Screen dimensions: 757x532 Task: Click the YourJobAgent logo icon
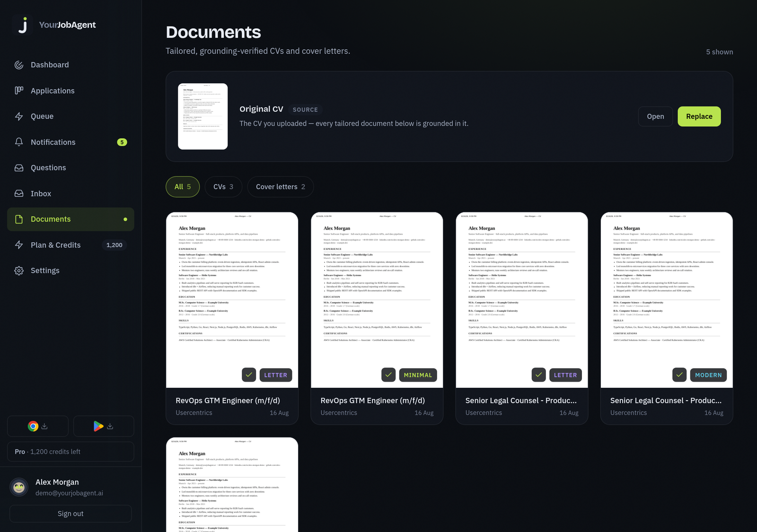click(x=22, y=25)
